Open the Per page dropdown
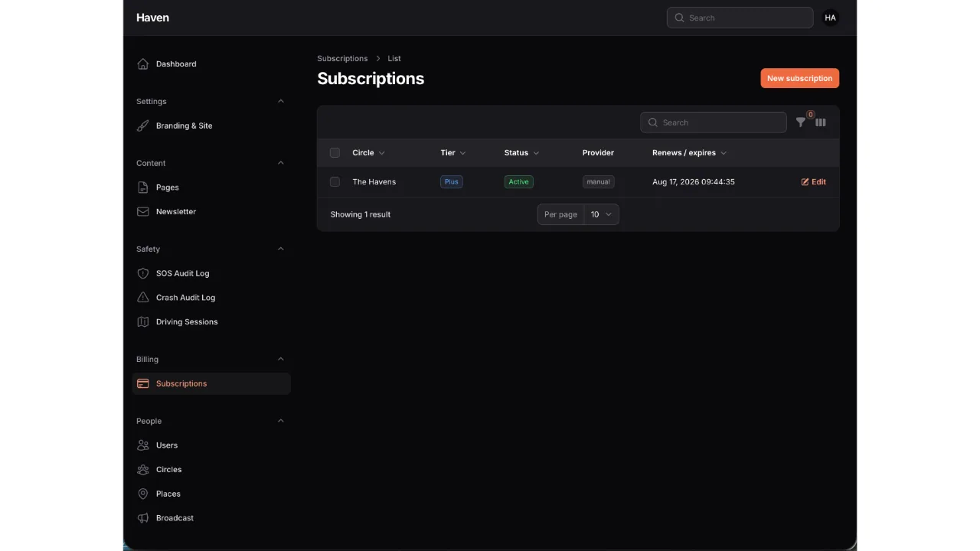 [x=601, y=214]
